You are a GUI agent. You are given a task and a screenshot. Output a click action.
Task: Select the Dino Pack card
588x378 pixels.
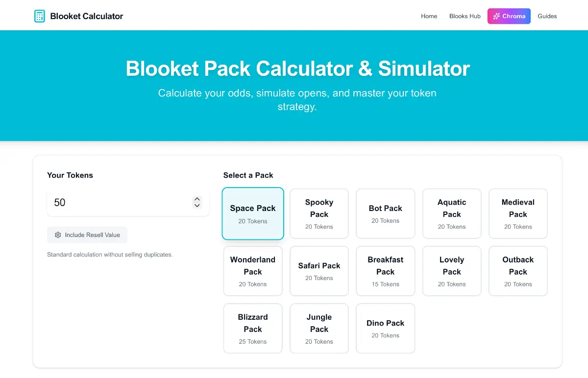[386, 328]
